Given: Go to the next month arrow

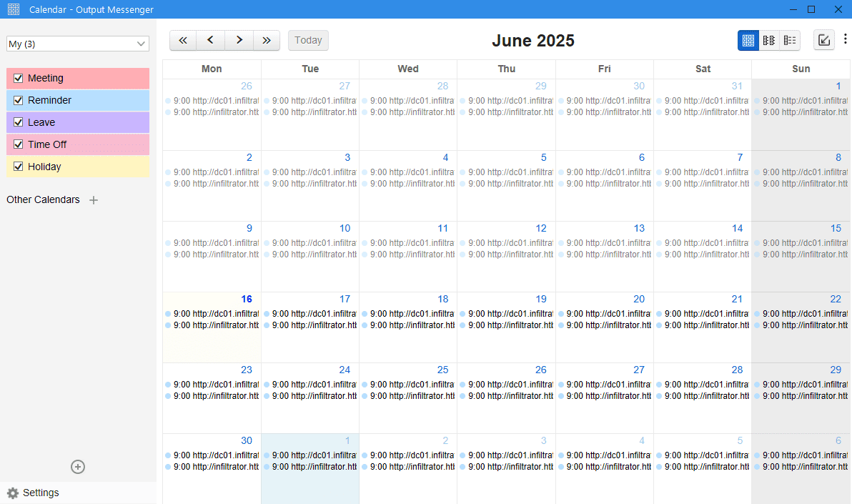Looking at the screenshot, I should 239,41.
